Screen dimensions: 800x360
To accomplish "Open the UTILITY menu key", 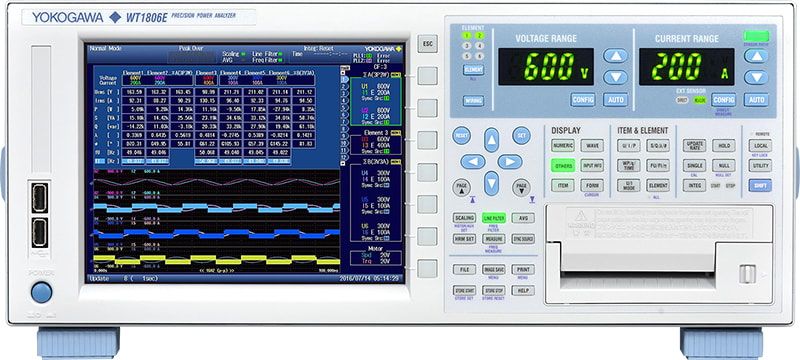I will tap(760, 166).
